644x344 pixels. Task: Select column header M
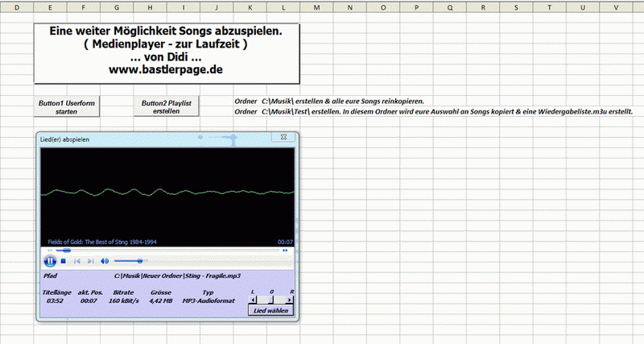(316, 7)
